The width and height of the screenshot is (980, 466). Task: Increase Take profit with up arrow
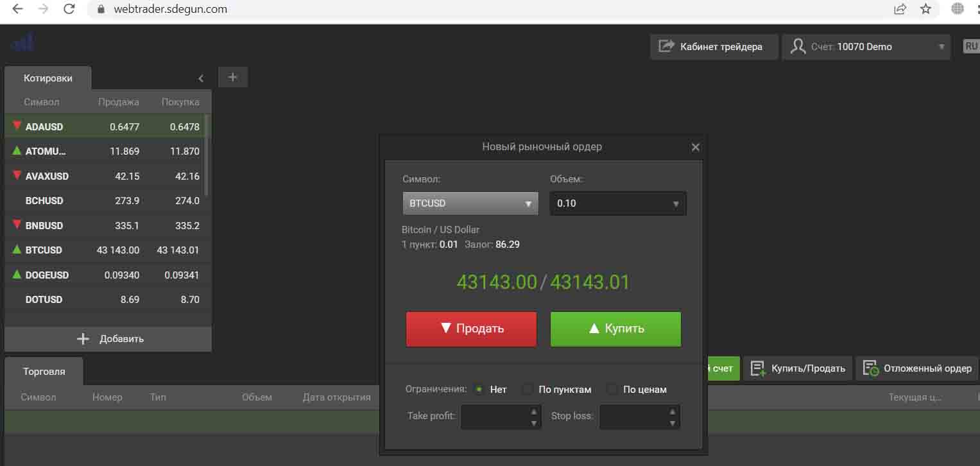(535, 411)
